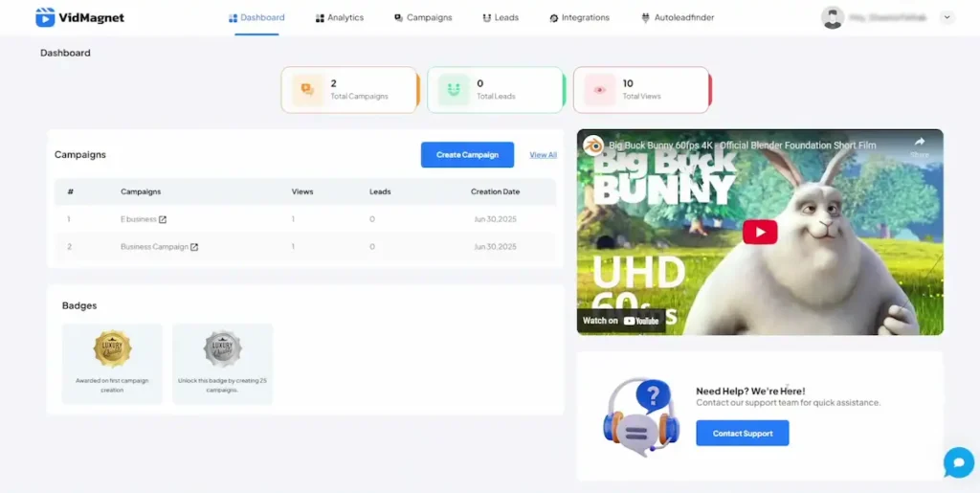Click the Blender channel logo on video
The width and height of the screenshot is (980, 493).
tap(593, 145)
